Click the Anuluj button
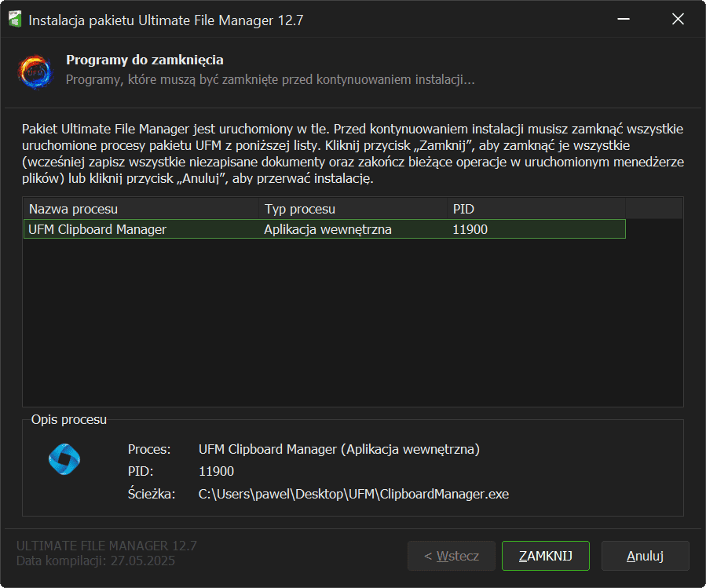 [645, 556]
